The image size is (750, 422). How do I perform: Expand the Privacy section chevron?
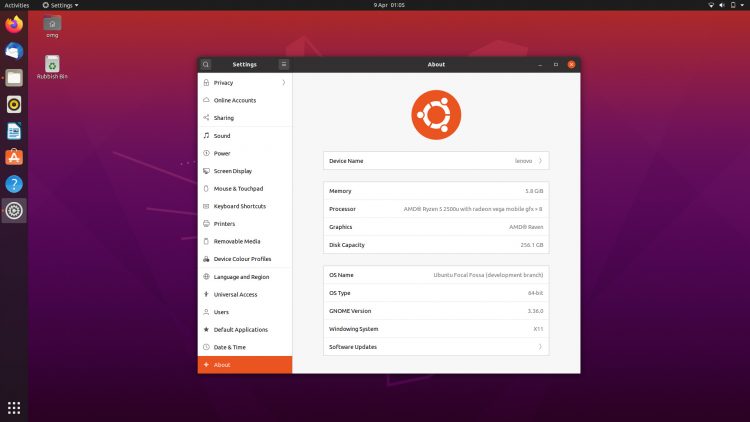(284, 82)
